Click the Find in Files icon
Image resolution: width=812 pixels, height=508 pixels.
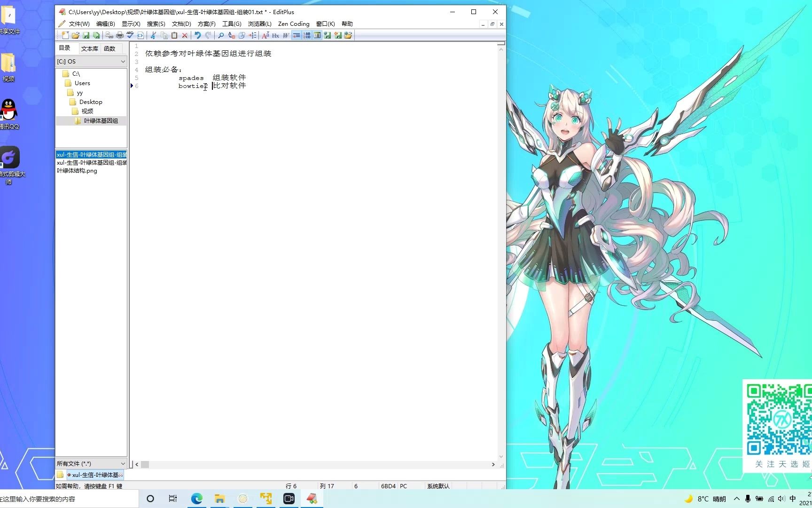pos(242,35)
